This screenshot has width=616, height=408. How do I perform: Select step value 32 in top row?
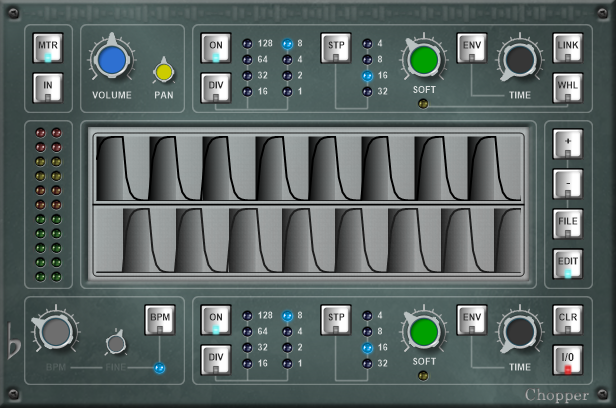click(367, 92)
